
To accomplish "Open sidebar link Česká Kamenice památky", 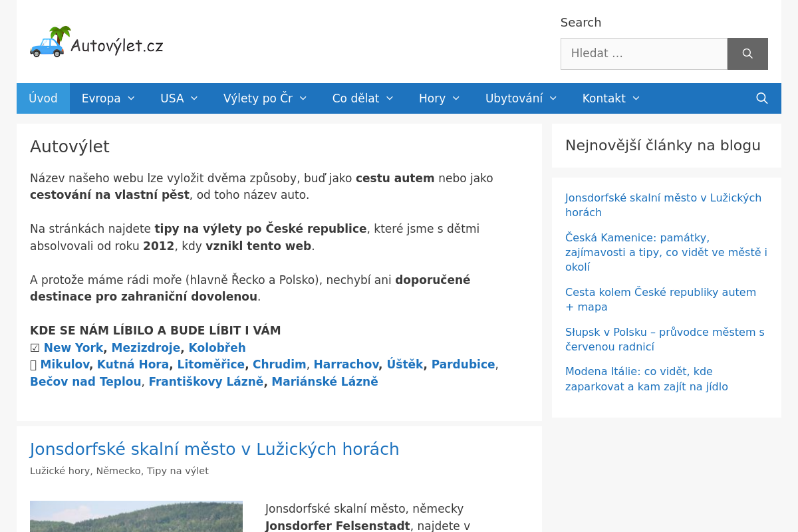I will [x=666, y=252].
